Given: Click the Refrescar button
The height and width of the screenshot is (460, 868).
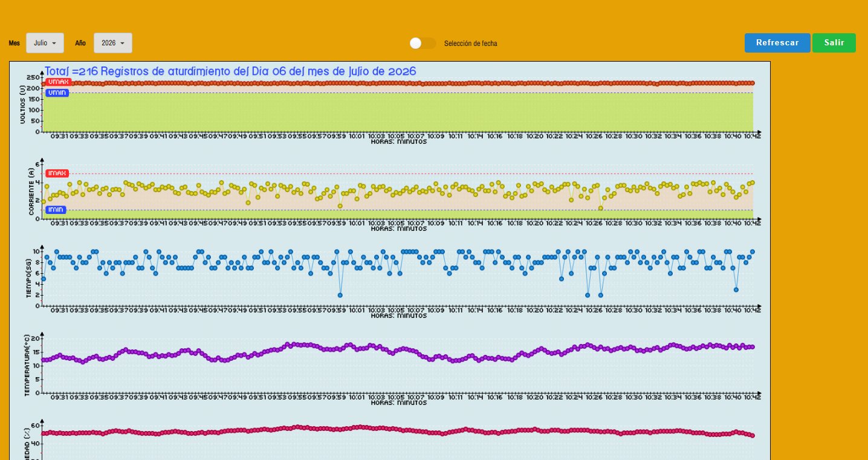Looking at the screenshot, I should point(777,43).
